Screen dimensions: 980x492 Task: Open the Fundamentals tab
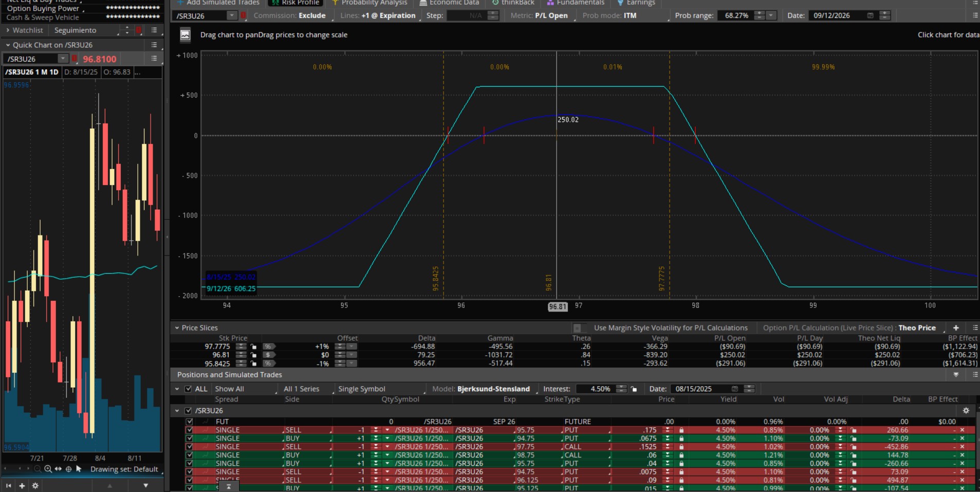(580, 3)
